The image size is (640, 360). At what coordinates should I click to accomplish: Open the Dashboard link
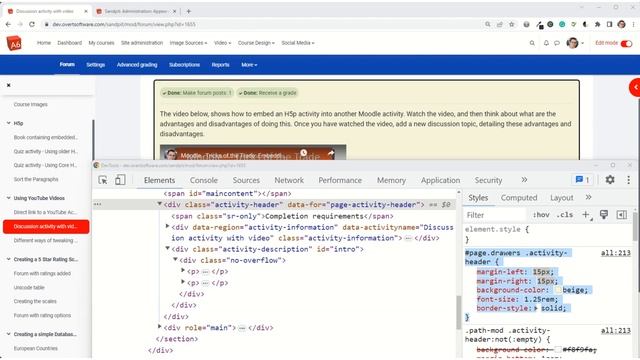pos(69,43)
